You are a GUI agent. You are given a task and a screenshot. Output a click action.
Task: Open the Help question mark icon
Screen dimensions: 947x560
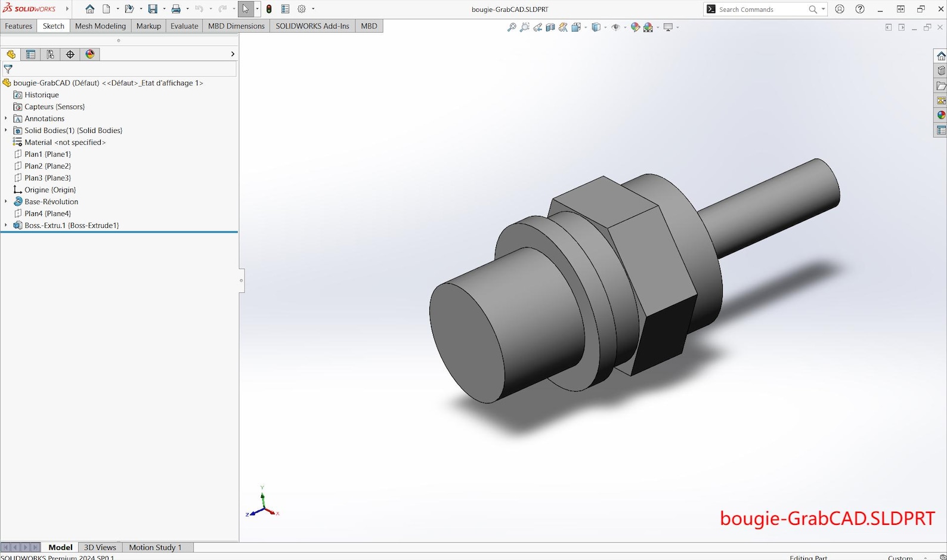pyautogui.click(x=860, y=9)
